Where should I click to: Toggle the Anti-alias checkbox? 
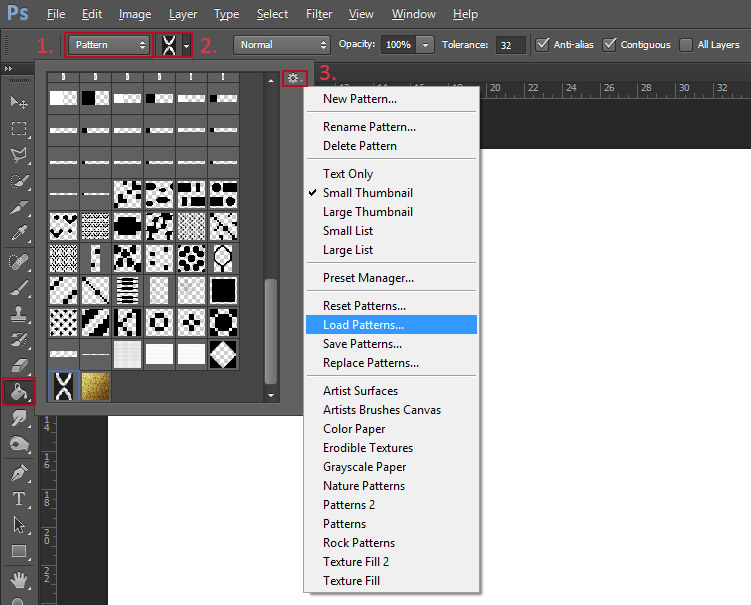point(543,45)
